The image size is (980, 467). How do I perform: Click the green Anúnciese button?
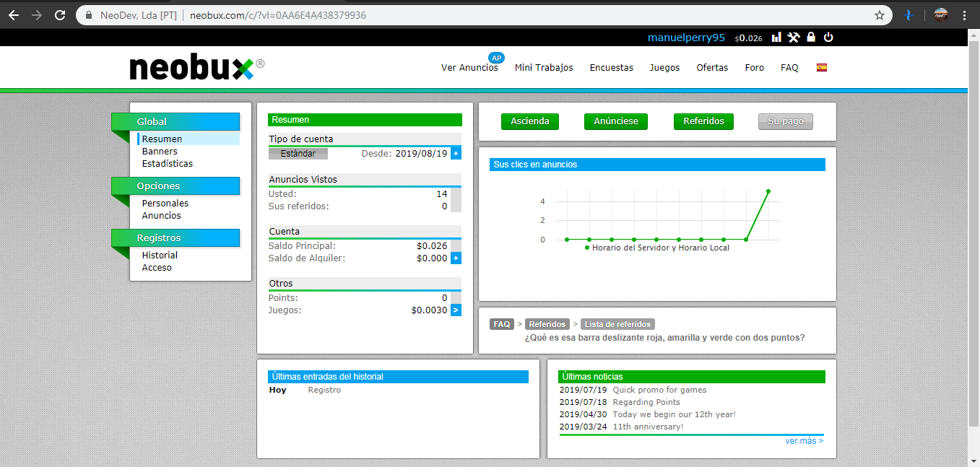click(x=616, y=121)
